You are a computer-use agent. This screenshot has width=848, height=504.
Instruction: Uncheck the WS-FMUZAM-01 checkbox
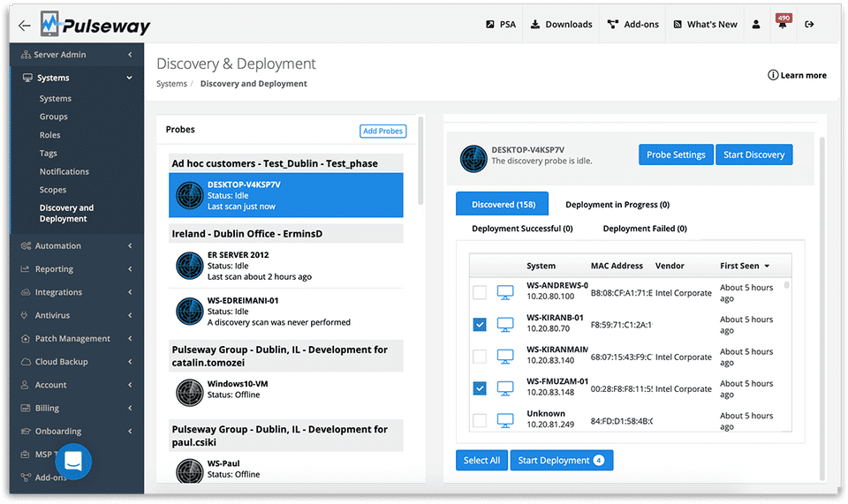click(479, 388)
